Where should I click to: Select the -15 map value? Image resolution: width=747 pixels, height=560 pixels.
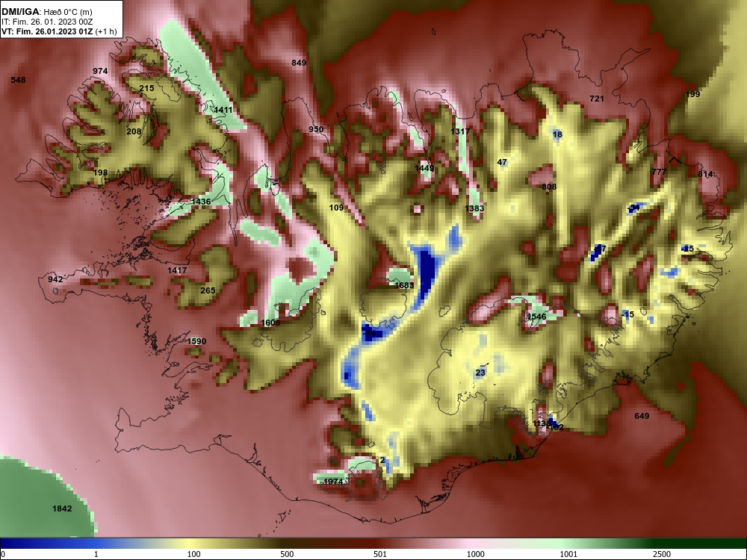tap(628, 314)
